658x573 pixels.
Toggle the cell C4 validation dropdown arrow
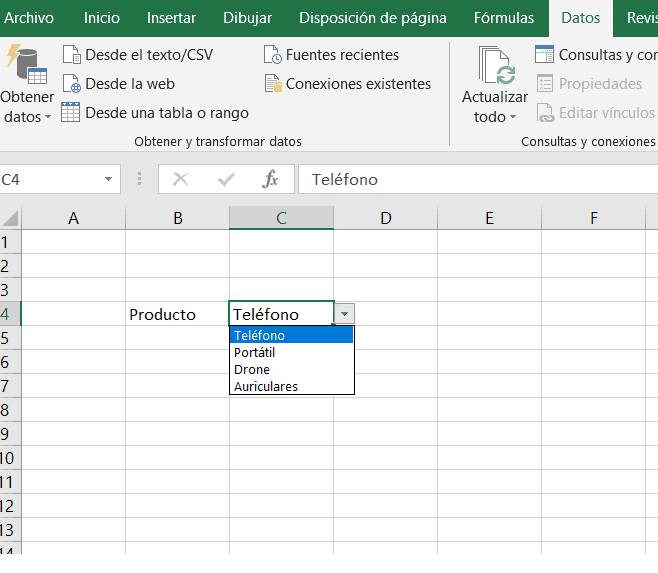click(x=345, y=314)
